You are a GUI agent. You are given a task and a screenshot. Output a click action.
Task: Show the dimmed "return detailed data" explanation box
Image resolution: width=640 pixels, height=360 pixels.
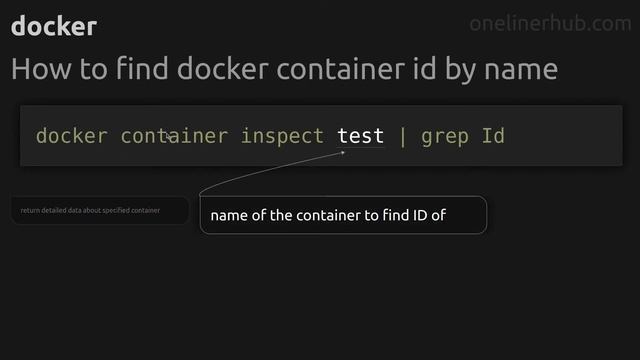(x=100, y=210)
